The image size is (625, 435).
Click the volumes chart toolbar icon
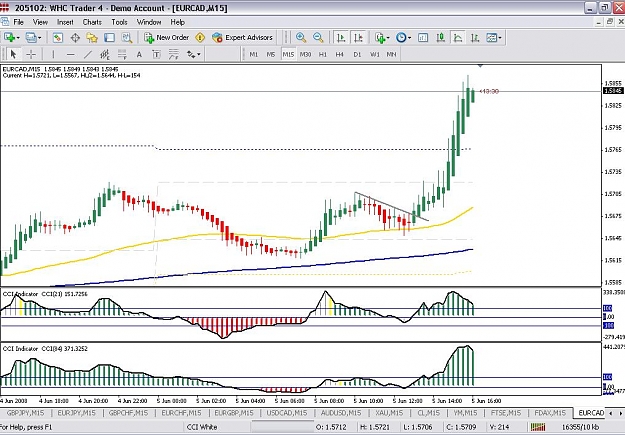pyautogui.click(x=423, y=37)
